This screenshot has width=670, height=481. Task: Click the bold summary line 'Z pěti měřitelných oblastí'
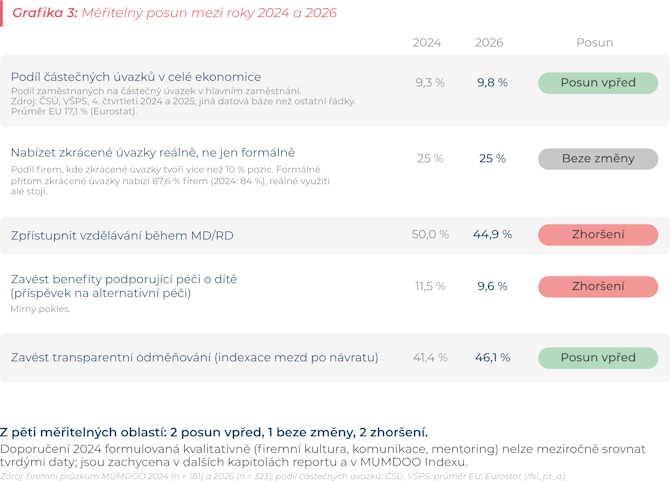tap(214, 433)
